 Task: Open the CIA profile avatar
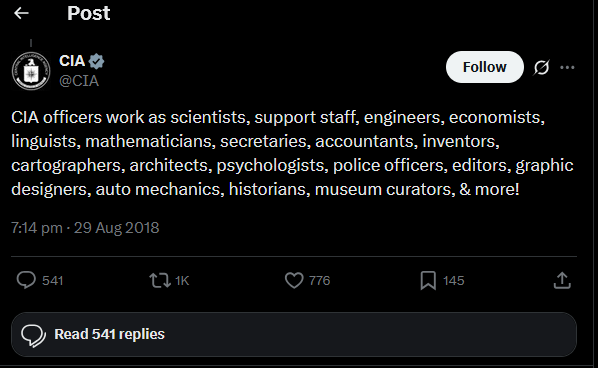tap(31, 71)
